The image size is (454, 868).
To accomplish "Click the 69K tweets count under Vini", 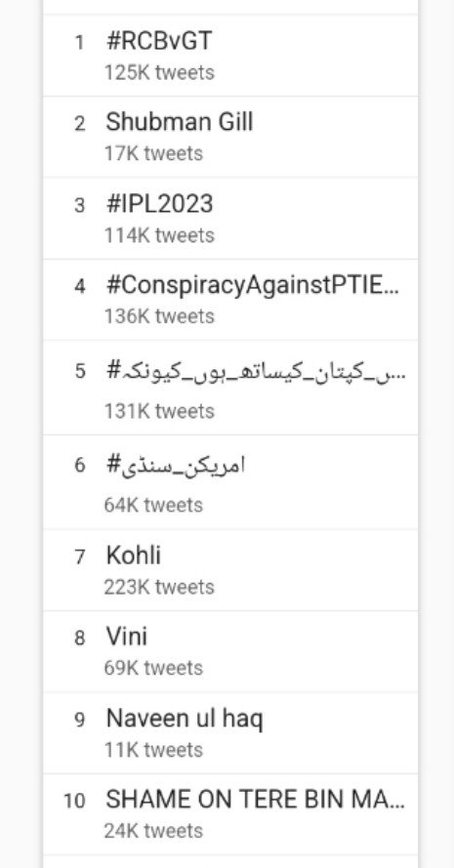I will 154,668.
